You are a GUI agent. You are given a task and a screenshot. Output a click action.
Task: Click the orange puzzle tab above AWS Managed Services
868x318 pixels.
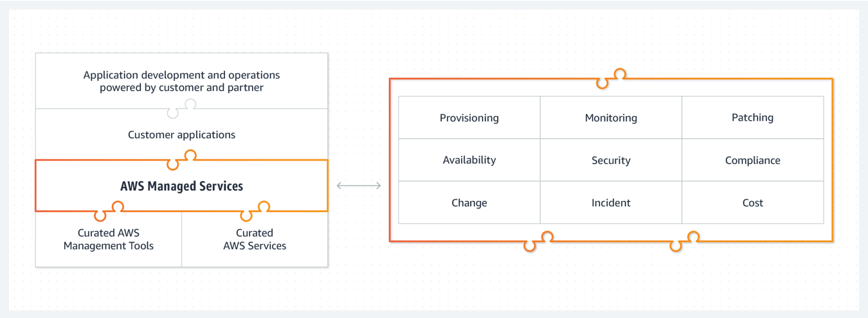click(x=181, y=160)
